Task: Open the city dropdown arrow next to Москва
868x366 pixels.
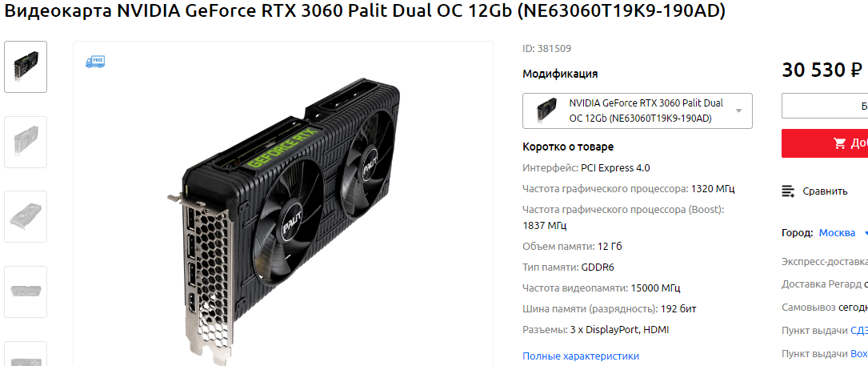Action: pyautogui.click(x=866, y=234)
